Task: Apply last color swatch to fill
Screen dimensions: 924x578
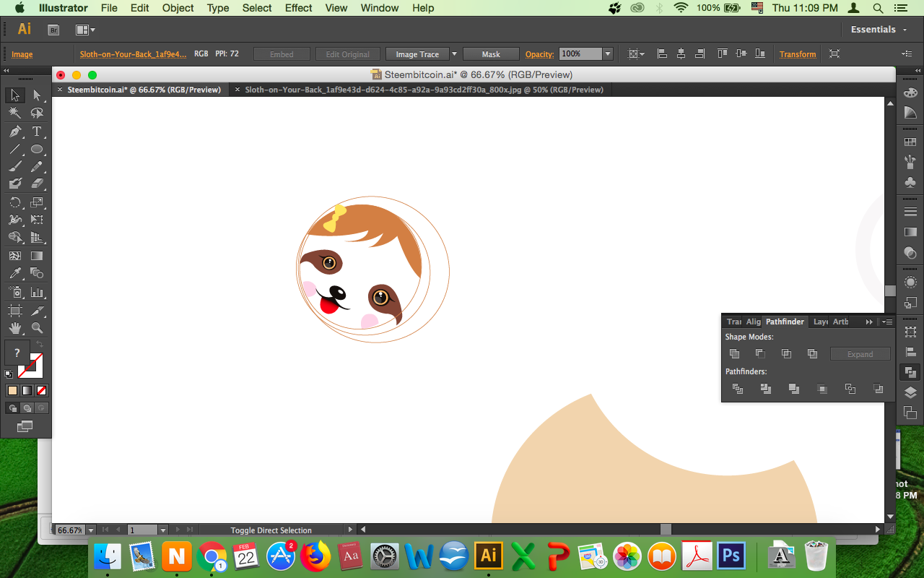Action: tap(12, 390)
